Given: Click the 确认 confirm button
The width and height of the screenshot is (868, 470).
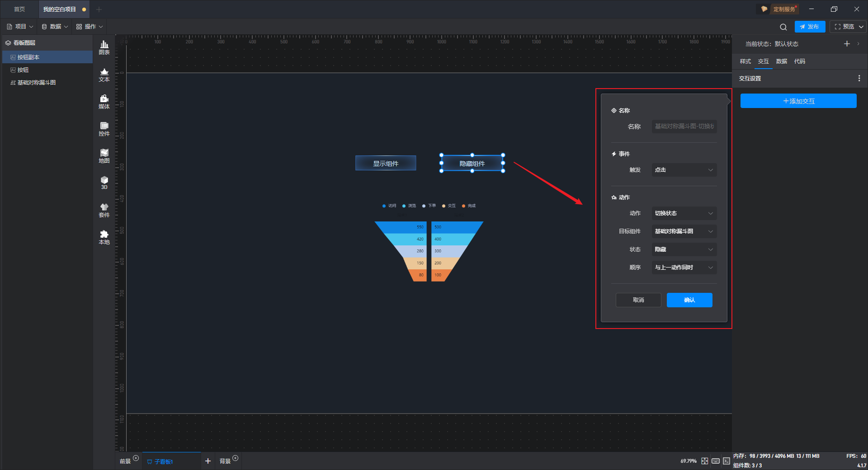Looking at the screenshot, I should tap(689, 300).
